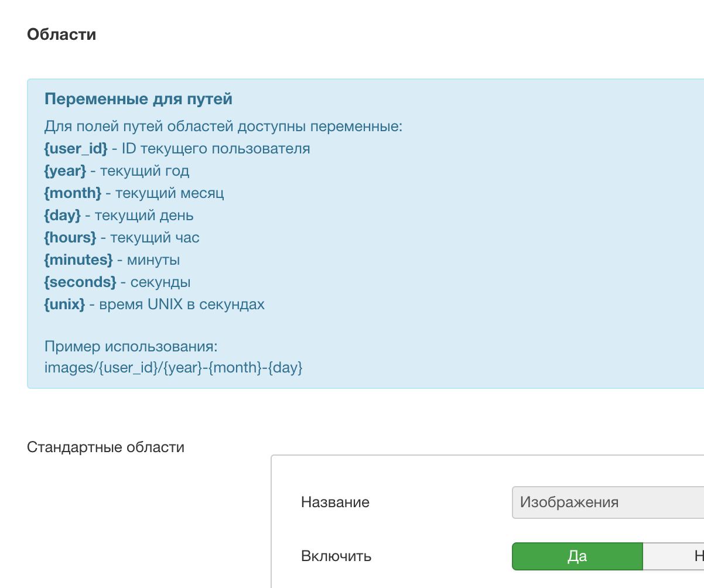Select the {seconds} variable name
Image resolution: width=704 pixels, height=588 pixels.
(80, 282)
